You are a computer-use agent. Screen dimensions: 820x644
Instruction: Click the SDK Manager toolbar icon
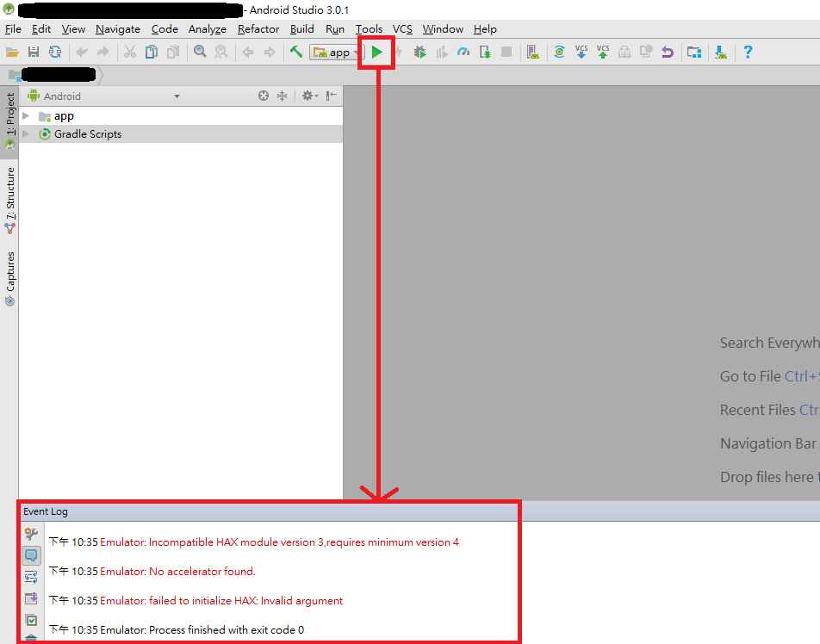[x=720, y=52]
